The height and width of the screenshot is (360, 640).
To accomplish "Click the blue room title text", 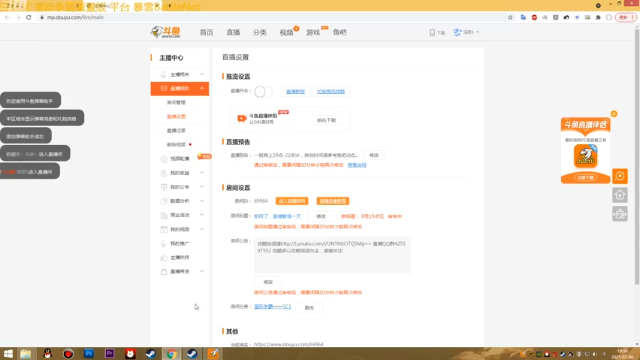I will click(277, 216).
